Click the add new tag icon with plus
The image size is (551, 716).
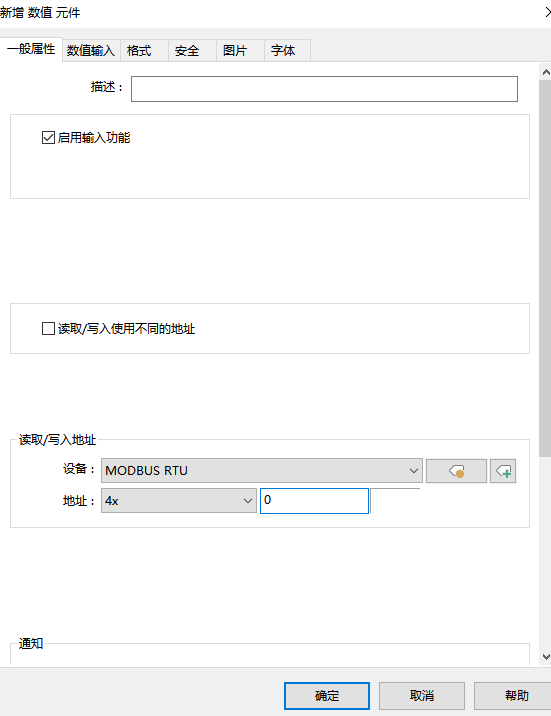point(503,471)
